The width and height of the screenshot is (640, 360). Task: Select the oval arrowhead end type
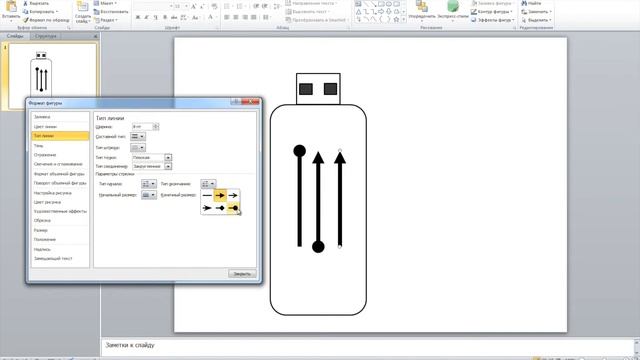(x=233, y=208)
